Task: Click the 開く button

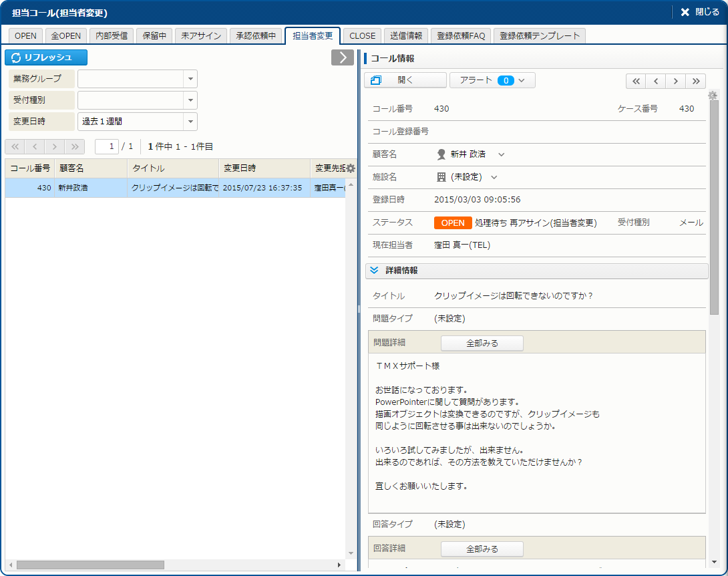Action: tap(405, 80)
